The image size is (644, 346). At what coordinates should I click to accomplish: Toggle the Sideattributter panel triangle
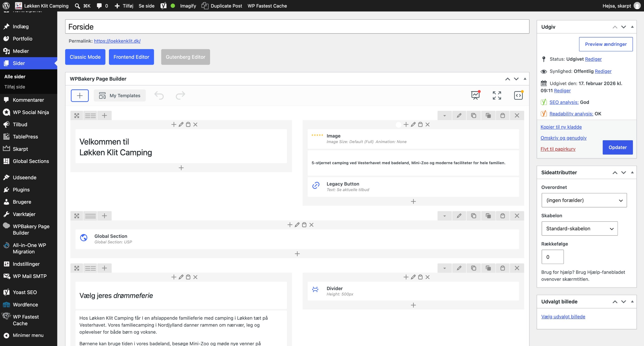[x=632, y=172]
